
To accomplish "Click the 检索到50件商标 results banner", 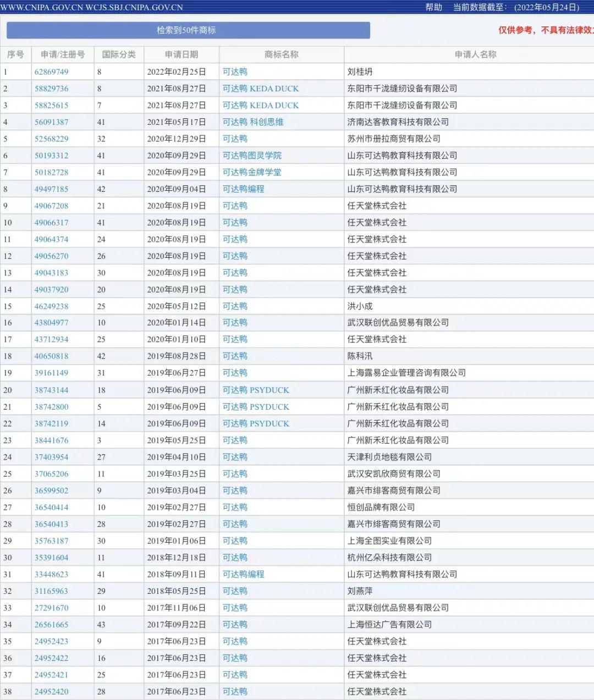I will coord(188,30).
